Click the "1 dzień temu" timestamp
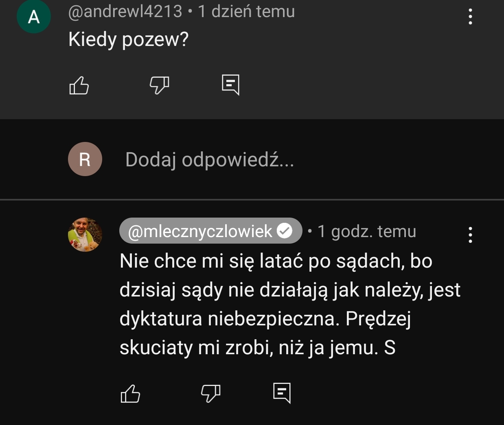 click(246, 11)
